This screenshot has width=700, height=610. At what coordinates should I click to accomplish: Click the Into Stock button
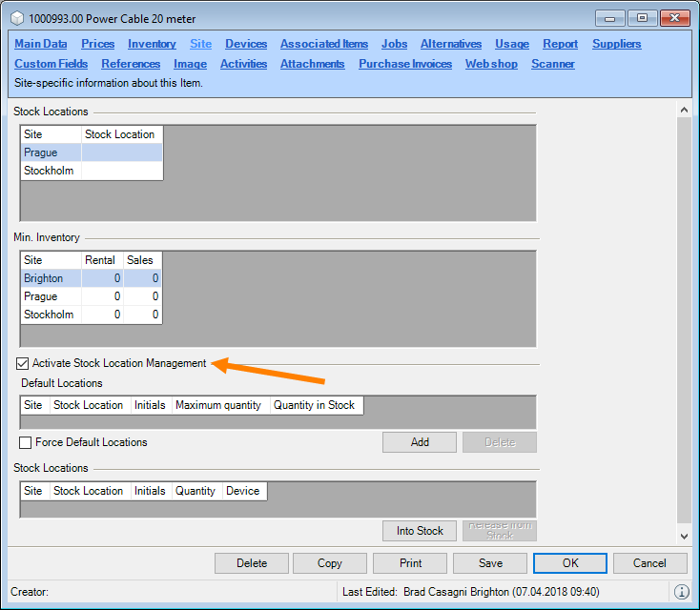tap(420, 531)
